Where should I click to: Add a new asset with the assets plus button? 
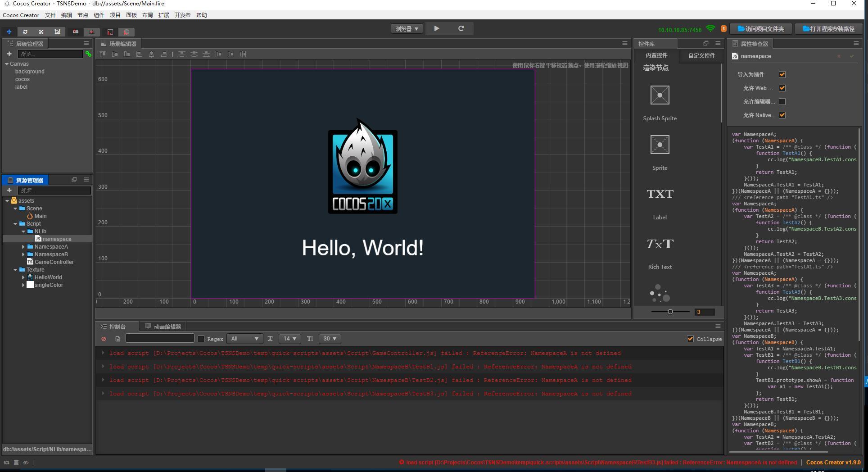[9, 190]
